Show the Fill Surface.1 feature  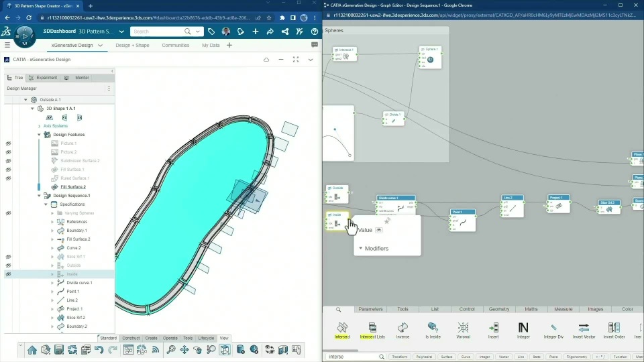(x=8, y=170)
